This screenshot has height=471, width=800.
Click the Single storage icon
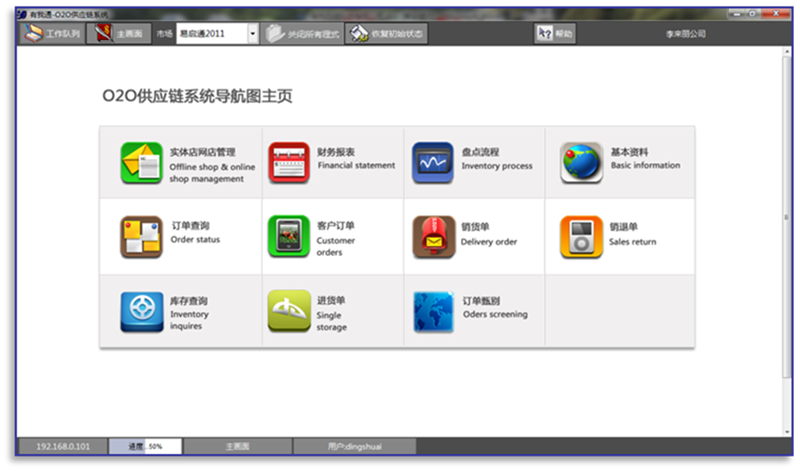pos(289,311)
